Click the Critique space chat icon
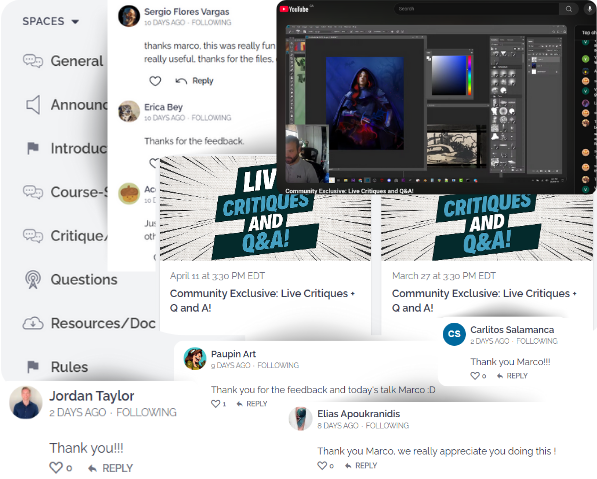 point(33,236)
